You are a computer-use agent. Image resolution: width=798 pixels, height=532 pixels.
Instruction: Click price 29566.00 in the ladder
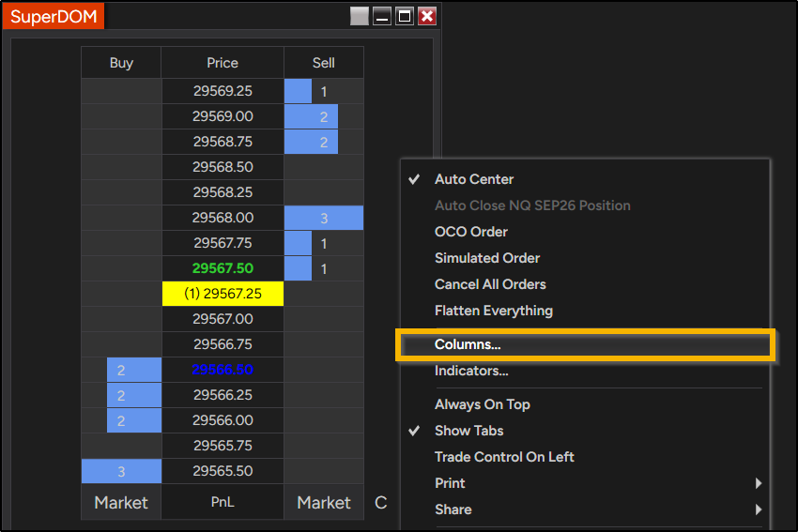point(223,420)
